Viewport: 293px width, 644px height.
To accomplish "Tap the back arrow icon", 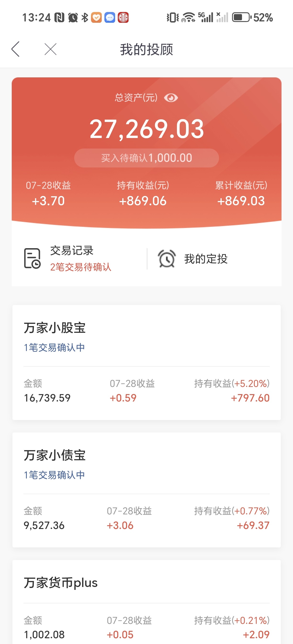I will pos(16,49).
